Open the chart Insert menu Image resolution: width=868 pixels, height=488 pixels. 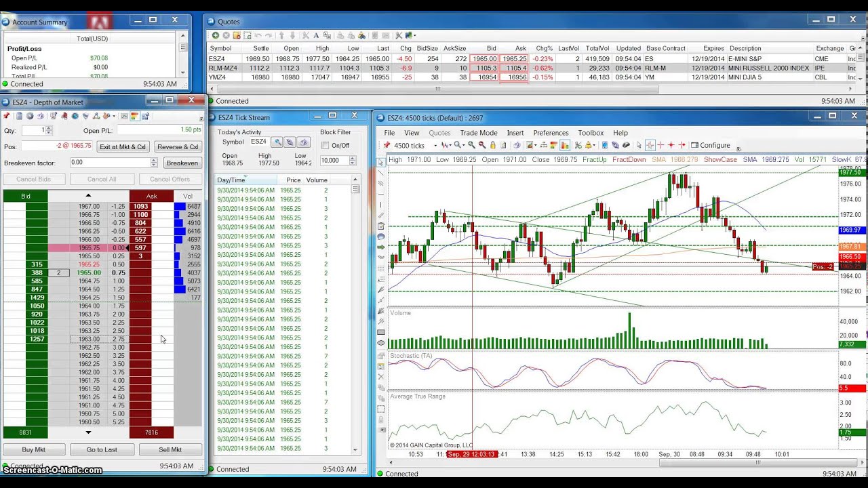515,133
